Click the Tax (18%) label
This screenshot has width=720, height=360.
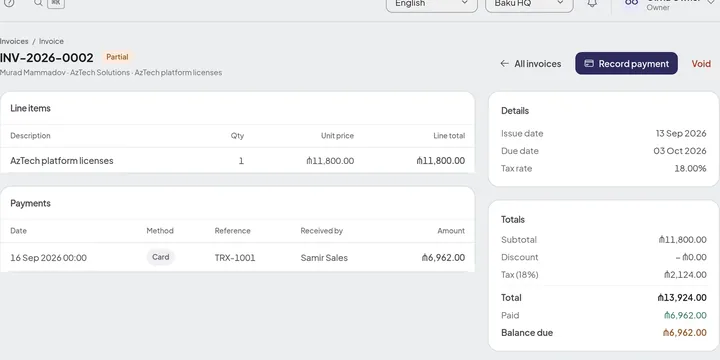(520, 275)
